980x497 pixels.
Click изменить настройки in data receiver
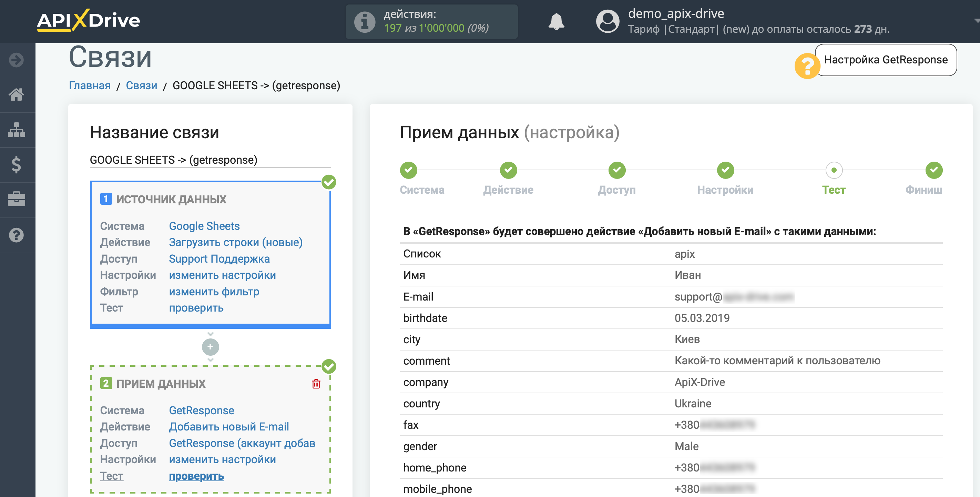(x=222, y=459)
